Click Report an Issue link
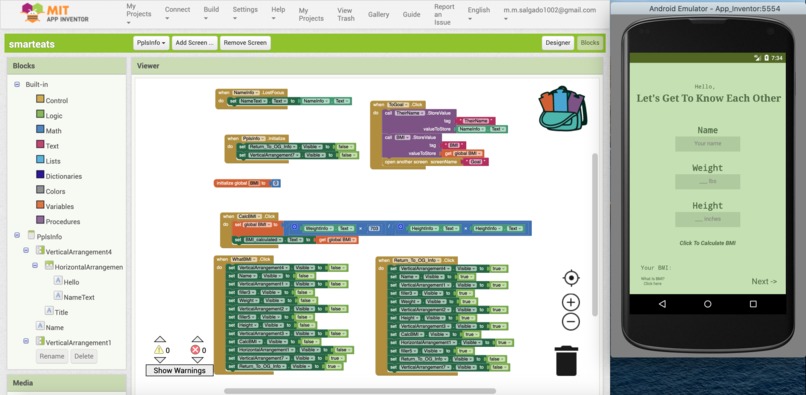 pyautogui.click(x=444, y=14)
